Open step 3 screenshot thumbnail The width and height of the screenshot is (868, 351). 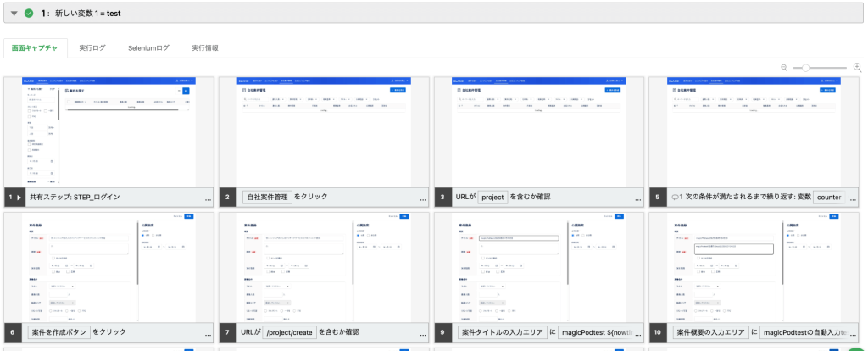tap(538, 131)
